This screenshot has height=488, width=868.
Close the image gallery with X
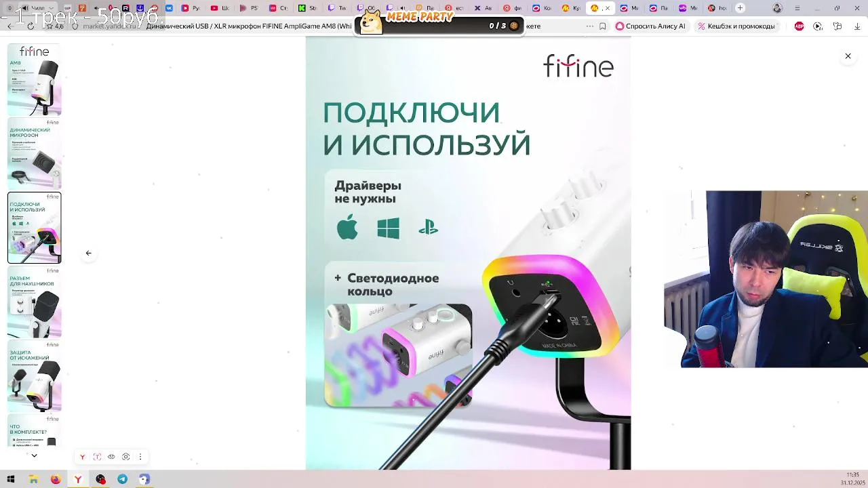(x=848, y=56)
